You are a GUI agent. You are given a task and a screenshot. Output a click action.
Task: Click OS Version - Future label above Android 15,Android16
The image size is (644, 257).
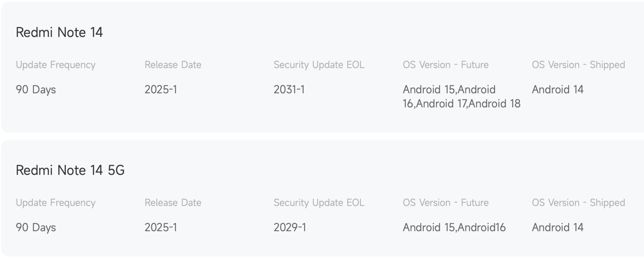click(445, 203)
